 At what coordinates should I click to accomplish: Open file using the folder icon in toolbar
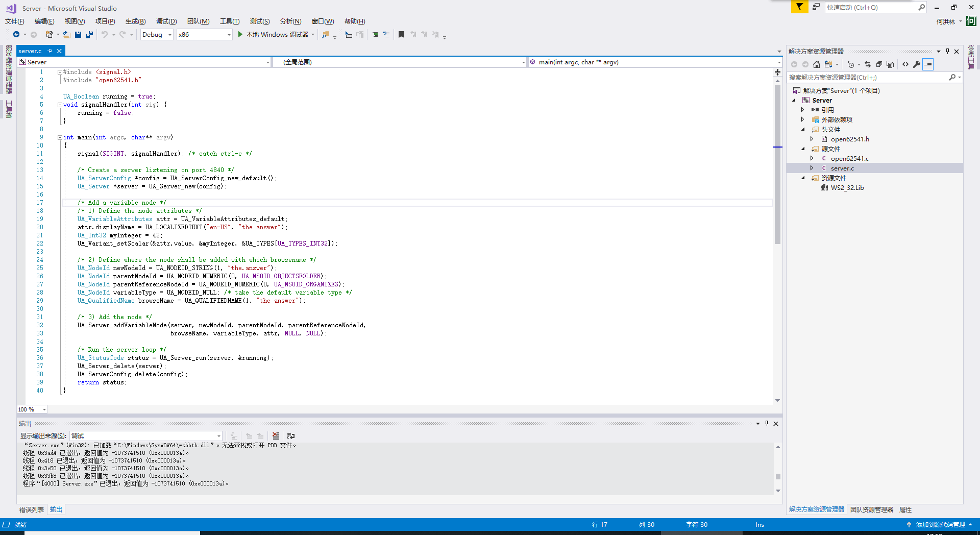click(66, 34)
